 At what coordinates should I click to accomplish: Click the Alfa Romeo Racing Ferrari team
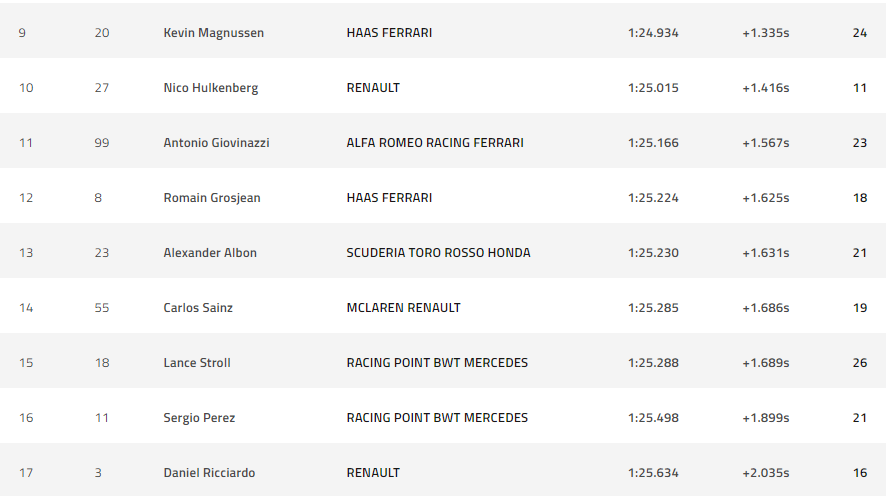click(435, 143)
